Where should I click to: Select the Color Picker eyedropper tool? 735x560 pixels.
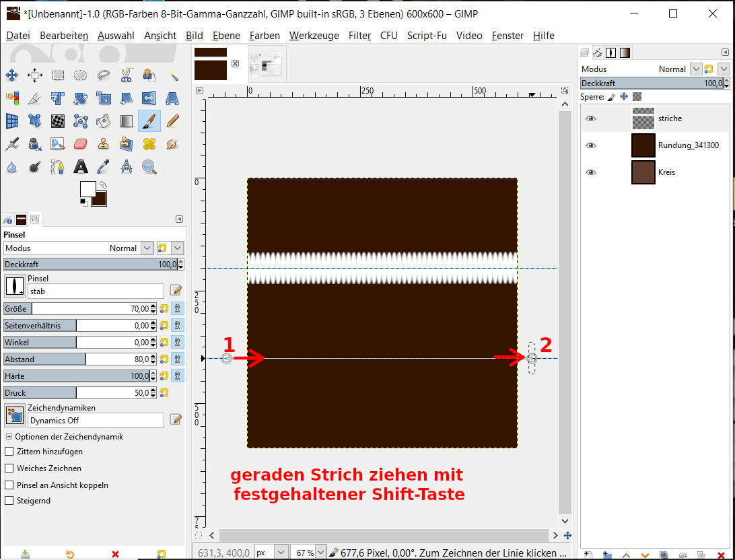click(104, 167)
